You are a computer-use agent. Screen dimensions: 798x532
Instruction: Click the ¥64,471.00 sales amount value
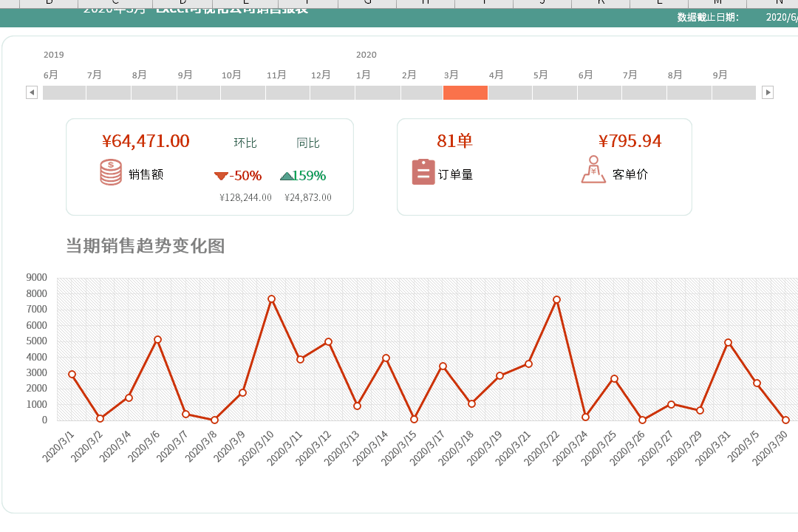click(146, 141)
